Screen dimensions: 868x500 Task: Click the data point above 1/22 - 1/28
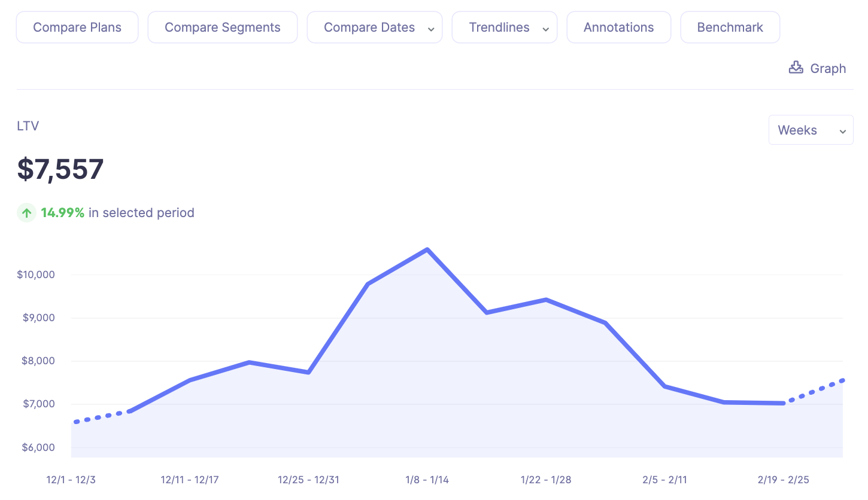tap(545, 299)
